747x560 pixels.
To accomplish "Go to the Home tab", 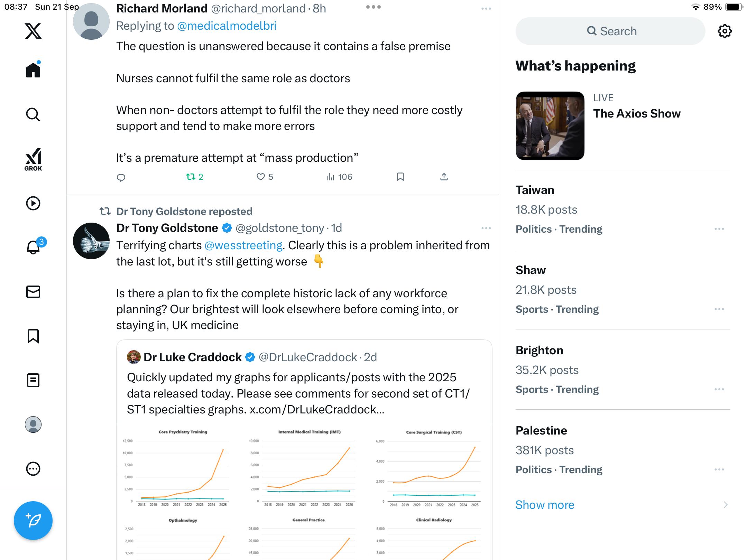I will coord(33,70).
